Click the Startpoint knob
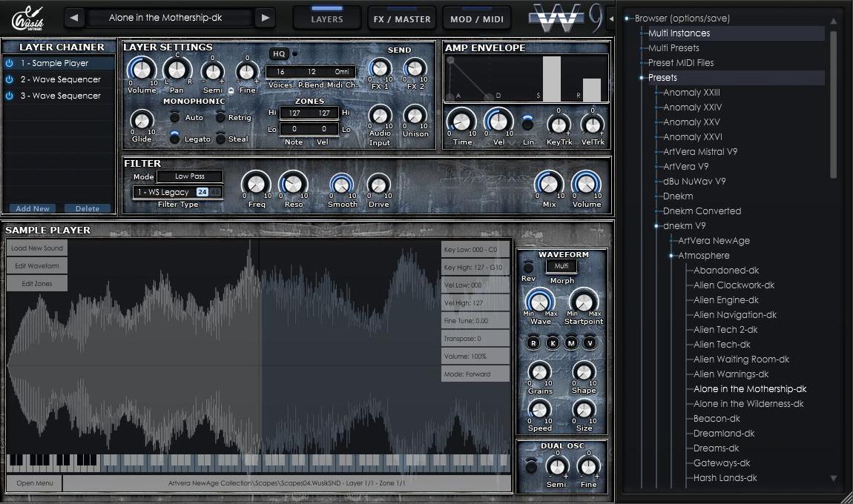 pyautogui.click(x=584, y=302)
